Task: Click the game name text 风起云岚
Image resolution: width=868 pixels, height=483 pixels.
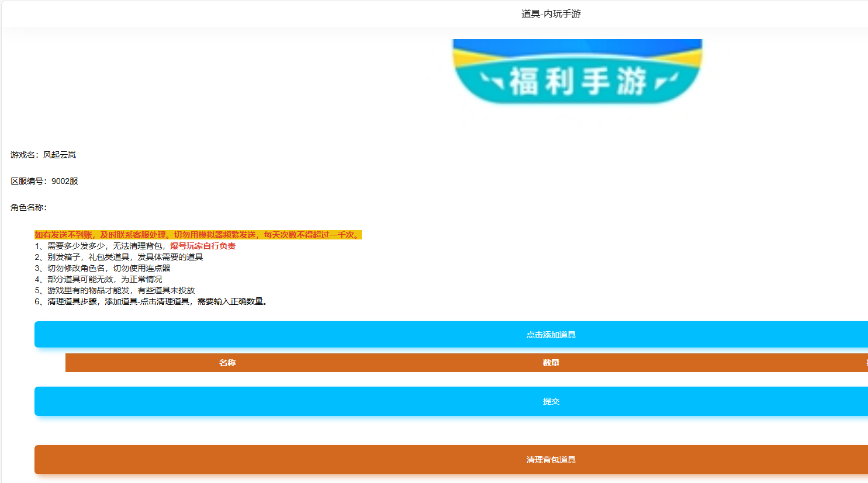Action: point(60,155)
